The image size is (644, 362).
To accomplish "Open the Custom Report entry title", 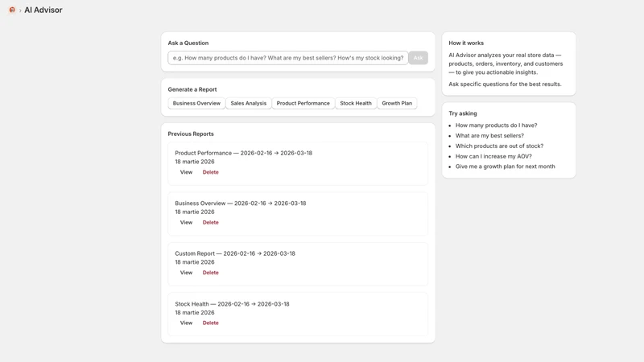I will tap(235, 253).
